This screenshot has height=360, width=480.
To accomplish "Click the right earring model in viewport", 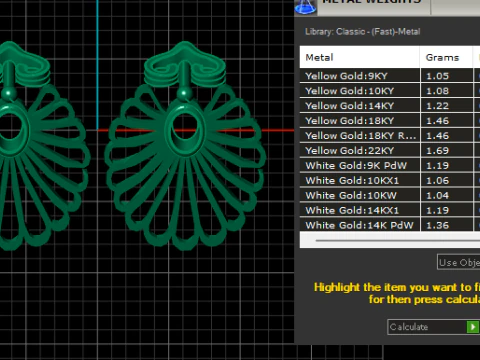I will click(185, 146).
